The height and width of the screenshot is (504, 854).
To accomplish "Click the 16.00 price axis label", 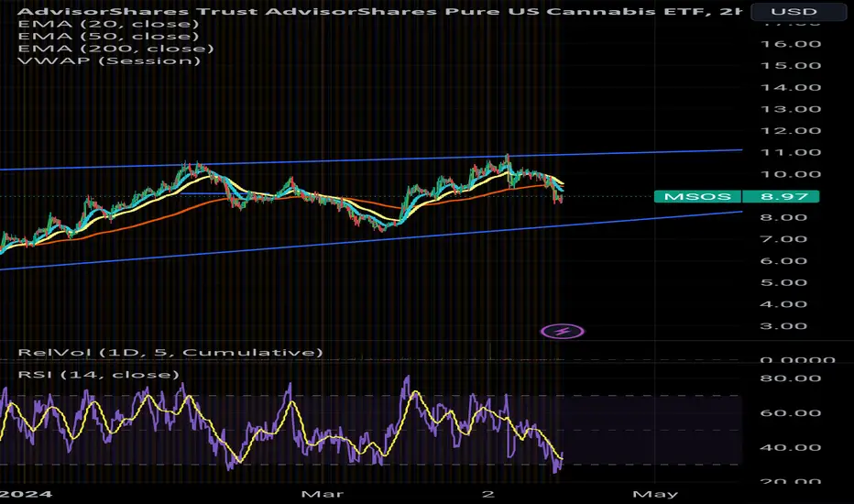I will pos(791,44).
